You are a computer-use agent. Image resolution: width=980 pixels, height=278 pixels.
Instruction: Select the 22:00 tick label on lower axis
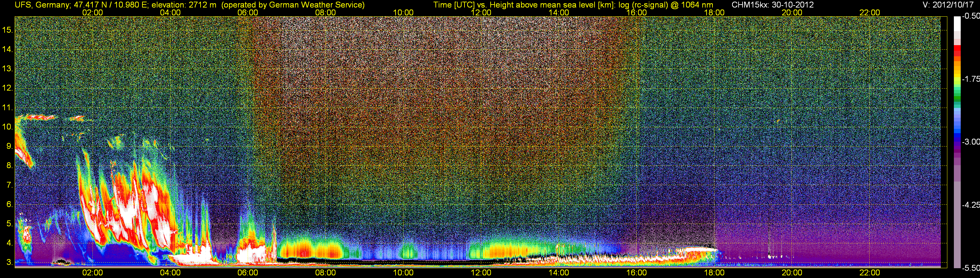870,273
